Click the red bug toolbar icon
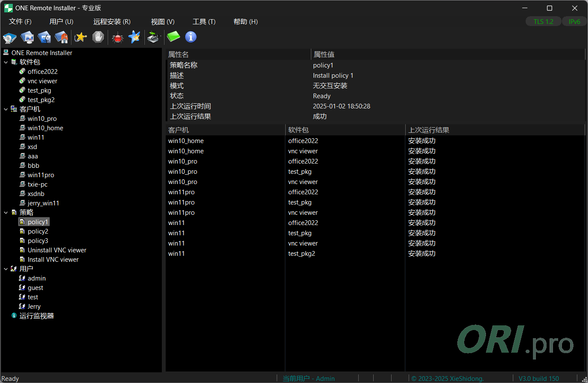This screenshot has height=383, width=588. (117, 38)
